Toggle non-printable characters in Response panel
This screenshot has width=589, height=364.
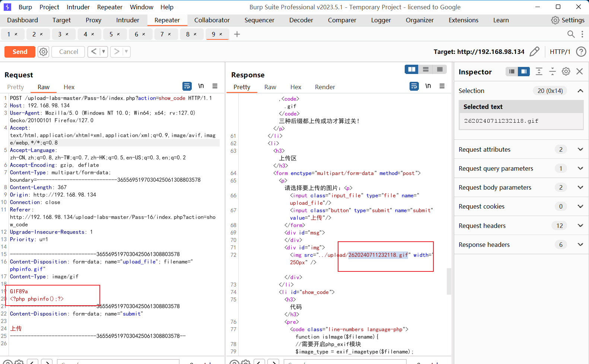[x=428, y=86]
